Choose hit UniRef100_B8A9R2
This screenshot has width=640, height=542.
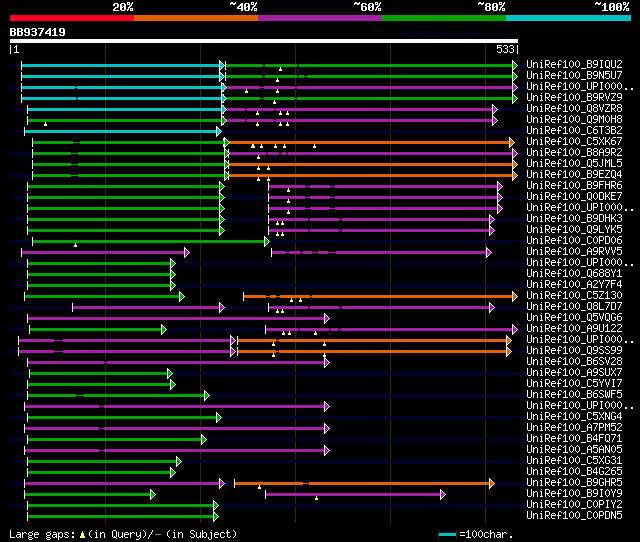(574, 153)
